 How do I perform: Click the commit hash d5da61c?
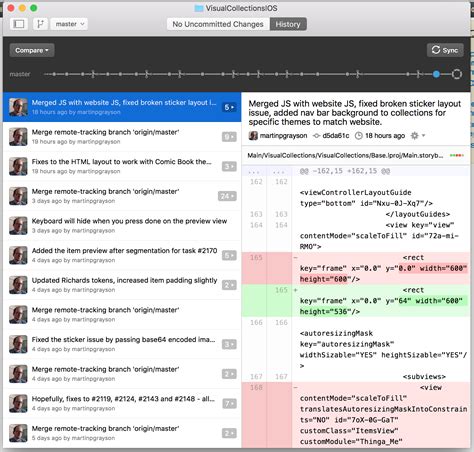click(336, 136)
